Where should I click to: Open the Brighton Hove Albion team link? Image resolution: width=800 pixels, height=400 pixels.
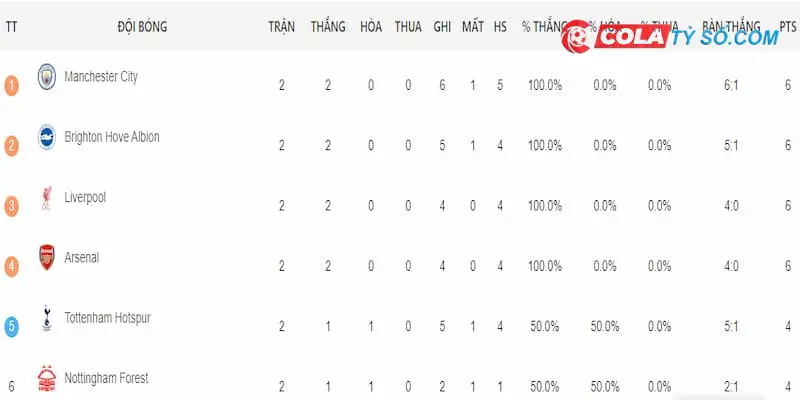(112, 137)
